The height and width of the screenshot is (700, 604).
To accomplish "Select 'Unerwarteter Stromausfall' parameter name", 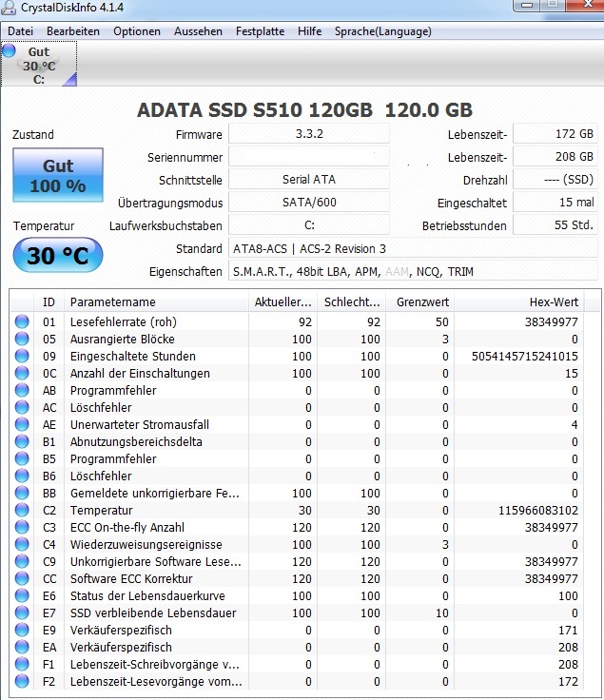I will click(x=140, y=424).
